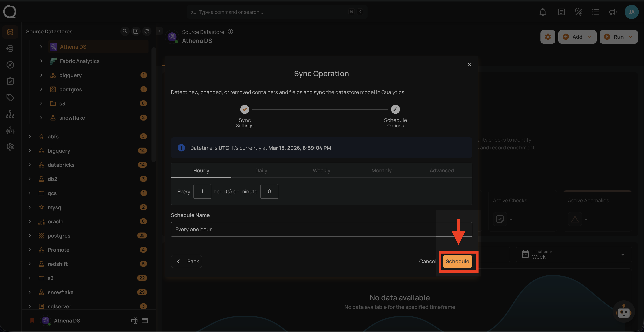Open the announcements megaphone icon
This screenshot has width=644, height=332.
(612, 12)
